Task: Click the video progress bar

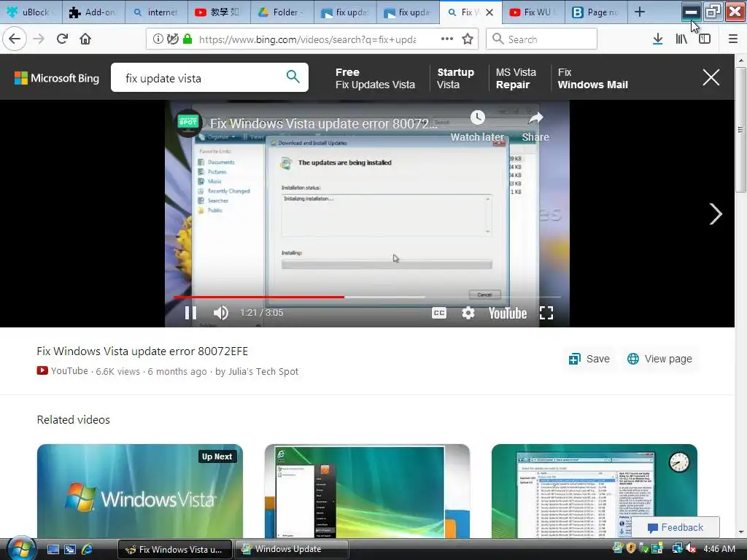Action: (x=367, y=297)
